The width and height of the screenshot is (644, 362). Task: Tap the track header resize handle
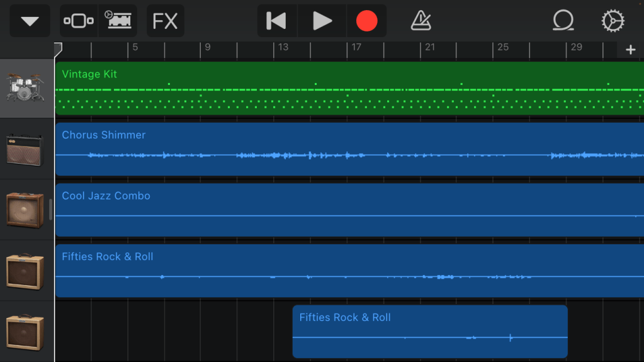pyautogui.click(x=51, y=210)
